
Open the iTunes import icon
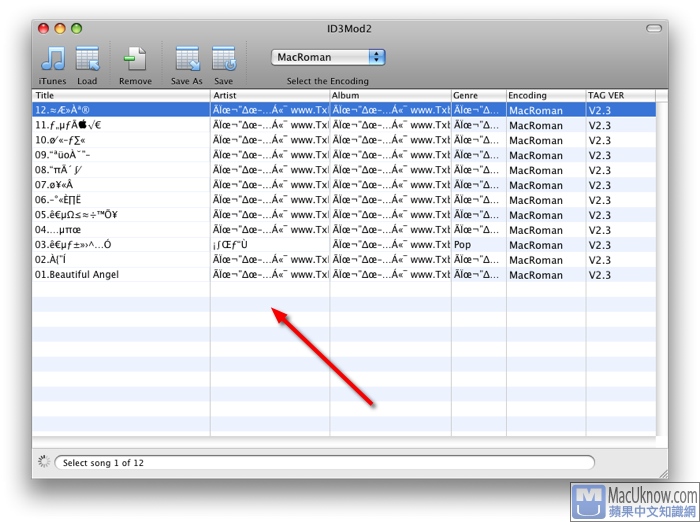[53, 59]
